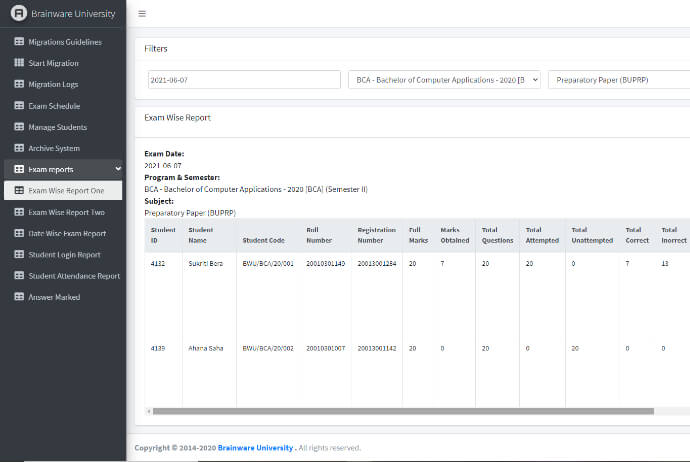Click the Archive System sidebar icon

(19, 148)
